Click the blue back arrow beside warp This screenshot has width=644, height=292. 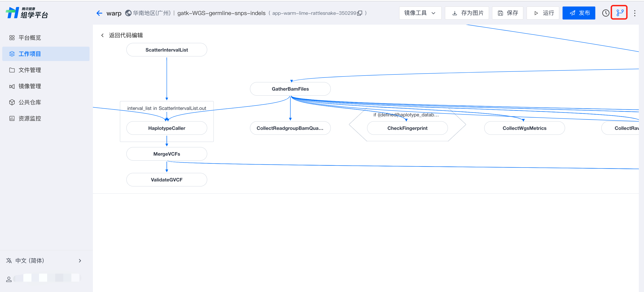click(99, 13)
